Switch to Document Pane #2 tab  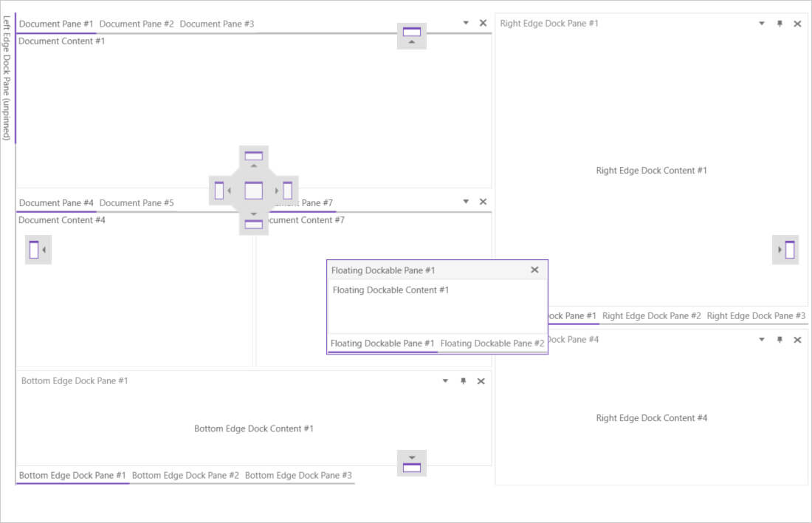[x=137, y=24]
